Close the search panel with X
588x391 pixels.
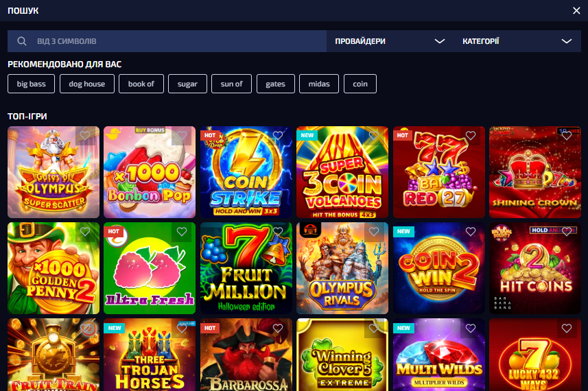tap(576, 10)
